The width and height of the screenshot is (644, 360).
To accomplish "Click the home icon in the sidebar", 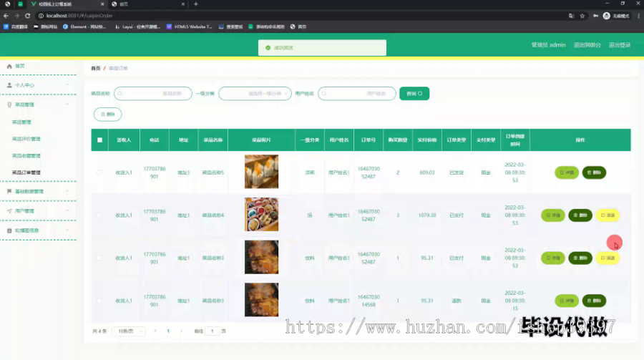I will [x=9, y=66].
